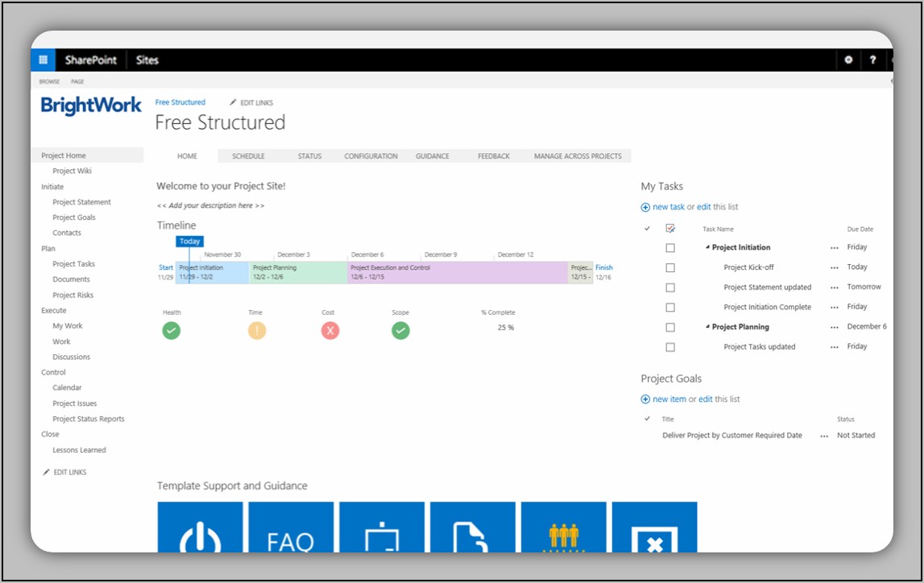Collapse the Project Initiation task group
This screenshot has height=583, width=924.
coord(707,248)
